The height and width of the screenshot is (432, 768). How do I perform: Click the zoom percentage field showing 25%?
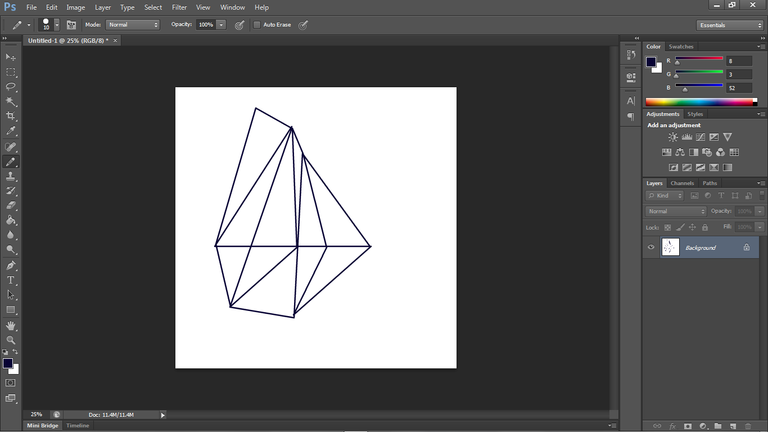pos(36,415)
